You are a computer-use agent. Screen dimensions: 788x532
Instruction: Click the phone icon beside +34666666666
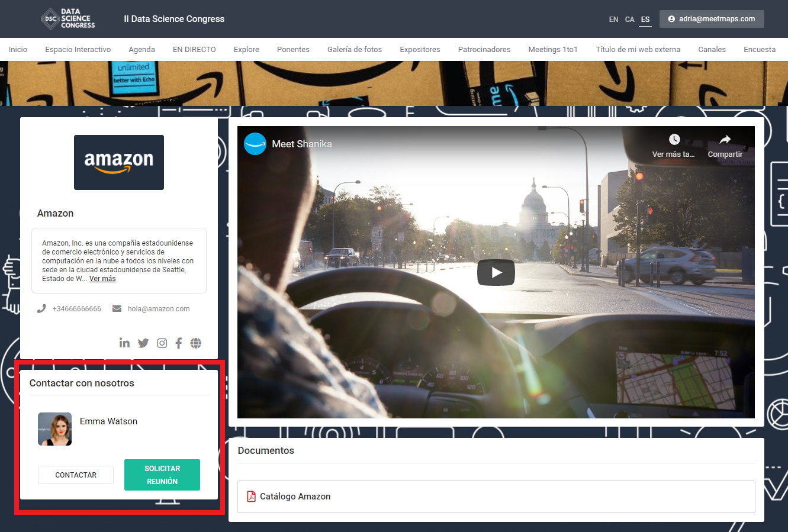pyautogui.click(x=41, y=309)
